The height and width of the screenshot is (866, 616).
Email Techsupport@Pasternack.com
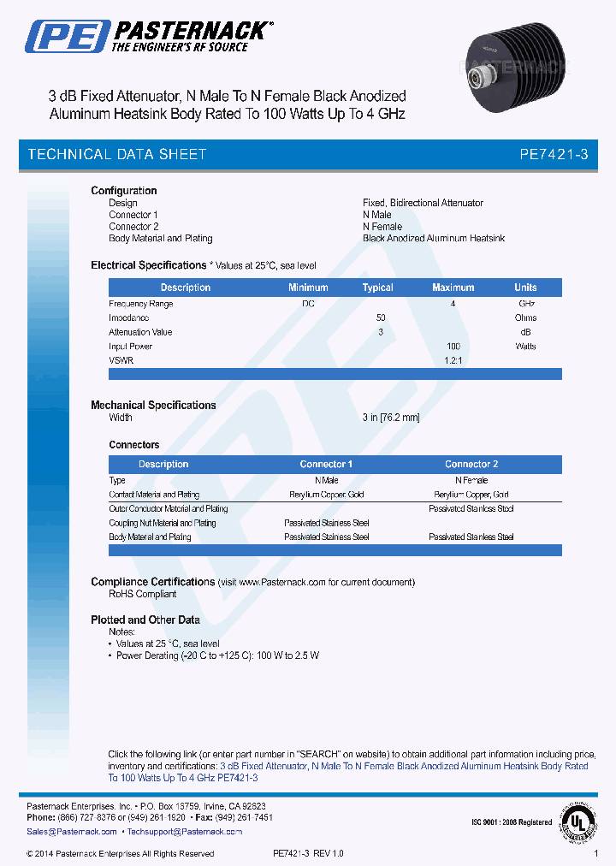pyautogui.click(x=185, y=831)
